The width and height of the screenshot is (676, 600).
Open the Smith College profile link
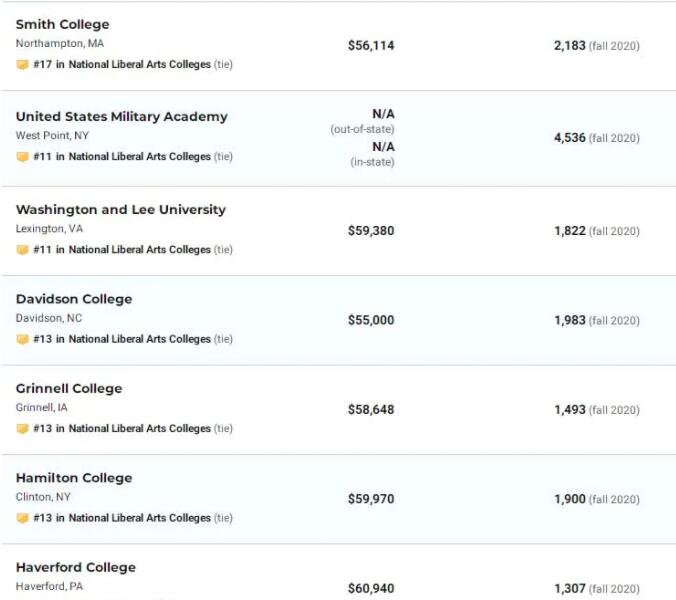coord(63,24)
